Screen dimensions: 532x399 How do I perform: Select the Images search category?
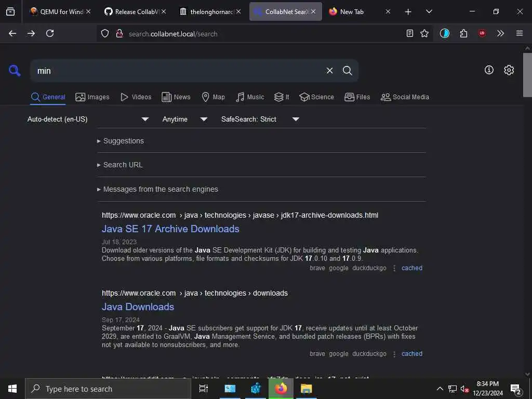tap(92, 97)
